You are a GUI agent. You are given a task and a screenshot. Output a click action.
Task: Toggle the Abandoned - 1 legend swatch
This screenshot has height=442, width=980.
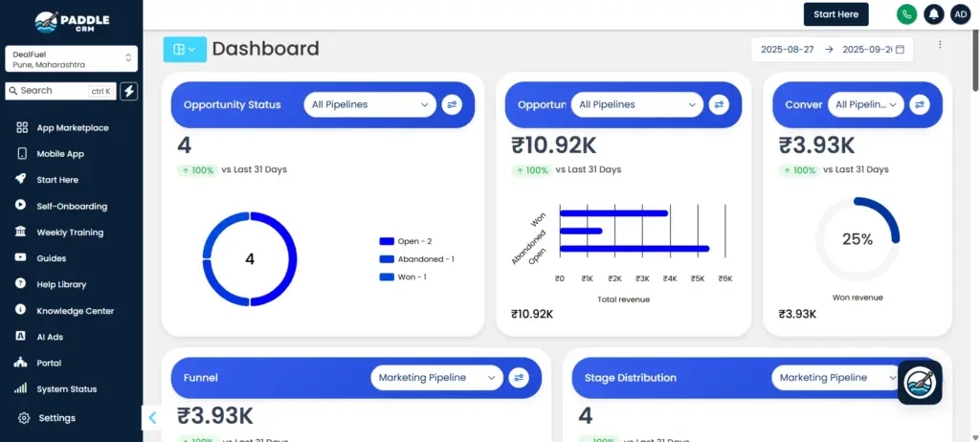(x=387, y=259)
